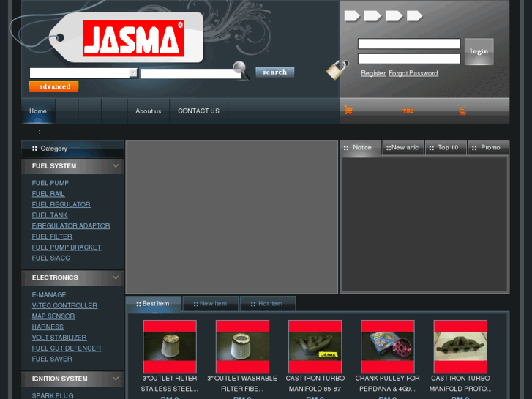The image size is (532, 399).
Task: Open the CONTACT US page
Action: [x=198, y=111]
